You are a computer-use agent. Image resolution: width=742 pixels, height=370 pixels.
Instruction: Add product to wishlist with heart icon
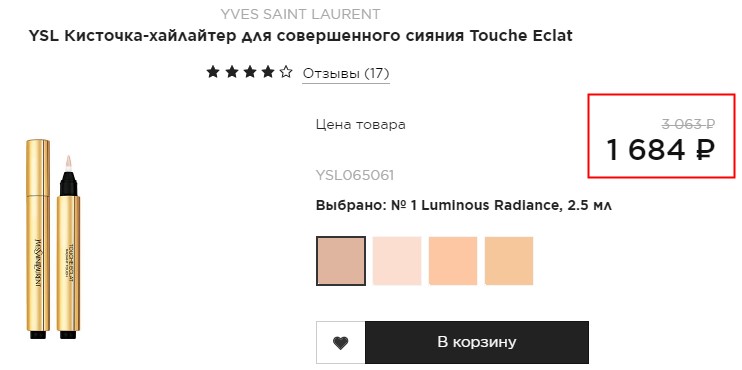pos(341,343)
